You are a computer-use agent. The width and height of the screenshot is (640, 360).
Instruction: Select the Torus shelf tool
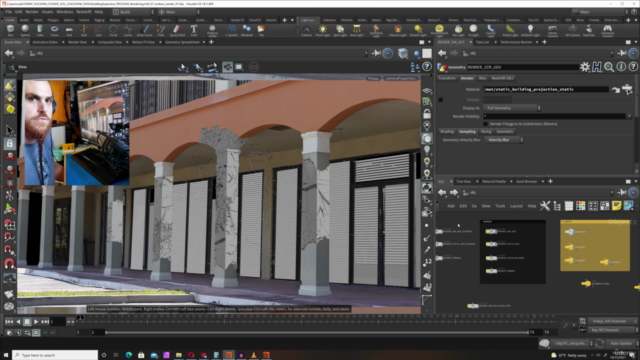pyautogui.click(x=54, y=30)
